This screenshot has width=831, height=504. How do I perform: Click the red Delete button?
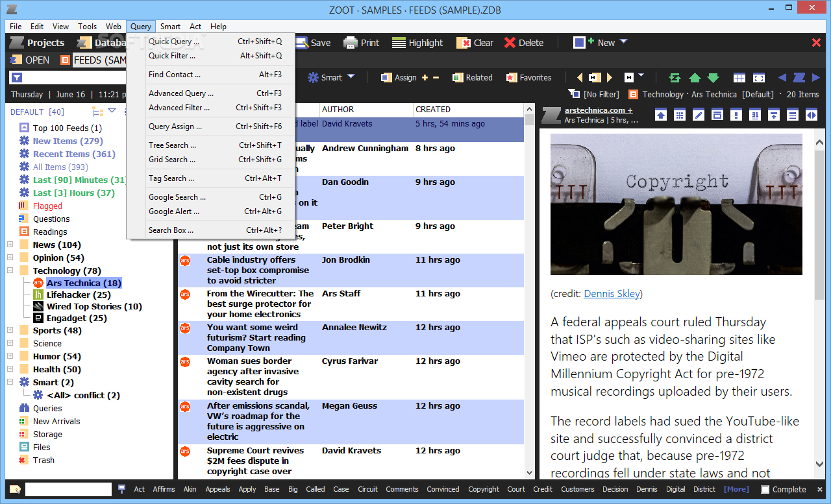[x=524, y=43]
